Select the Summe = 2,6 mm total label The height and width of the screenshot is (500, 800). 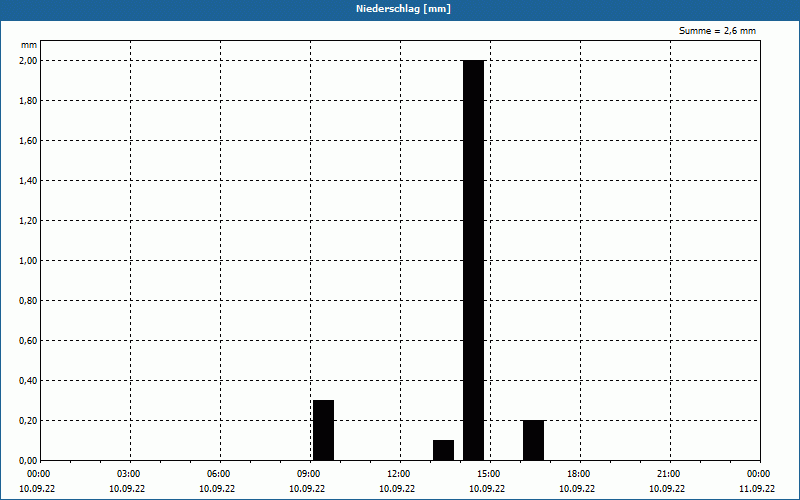(717, 31)
